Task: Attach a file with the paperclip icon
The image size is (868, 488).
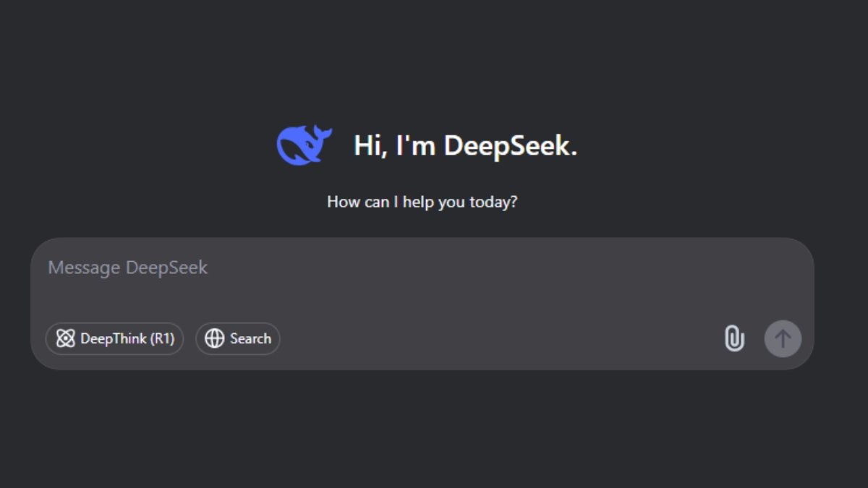Action: coord(734,338)
